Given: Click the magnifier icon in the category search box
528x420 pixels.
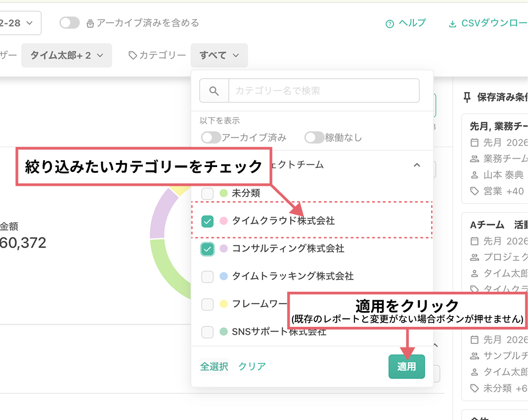Looking at the screenshot, I should 214,90.
